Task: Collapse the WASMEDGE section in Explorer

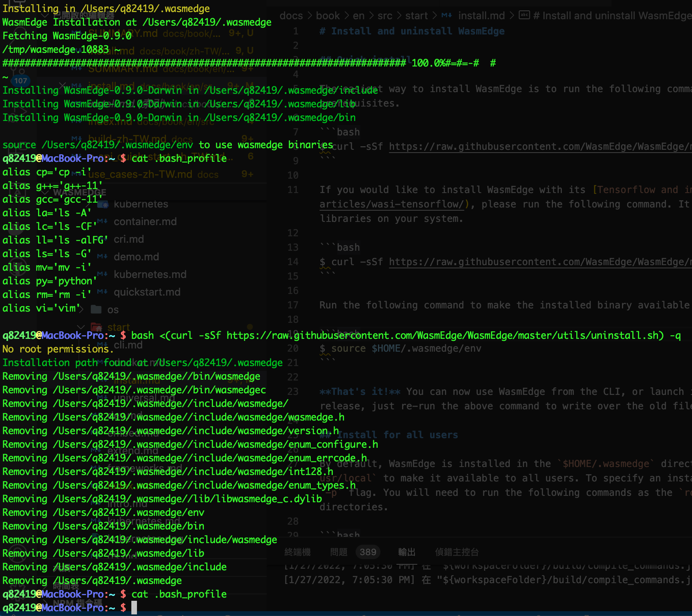Action: [x=45, y=192]
